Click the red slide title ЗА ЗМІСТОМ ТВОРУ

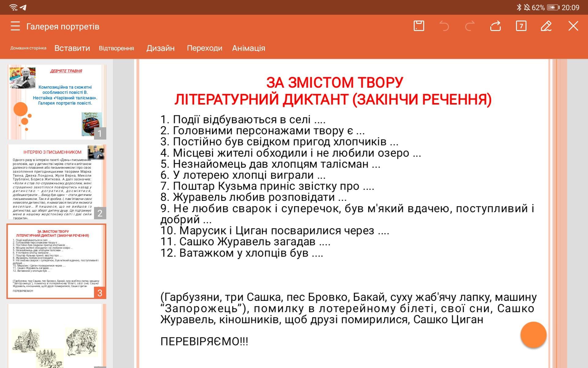click(334, 83)
